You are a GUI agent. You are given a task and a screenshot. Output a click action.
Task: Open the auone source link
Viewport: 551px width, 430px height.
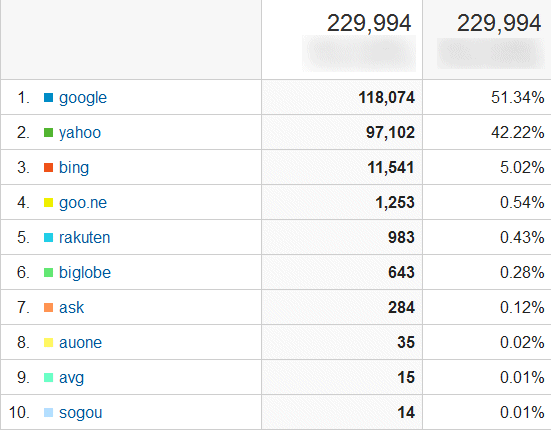pos(80,343)
